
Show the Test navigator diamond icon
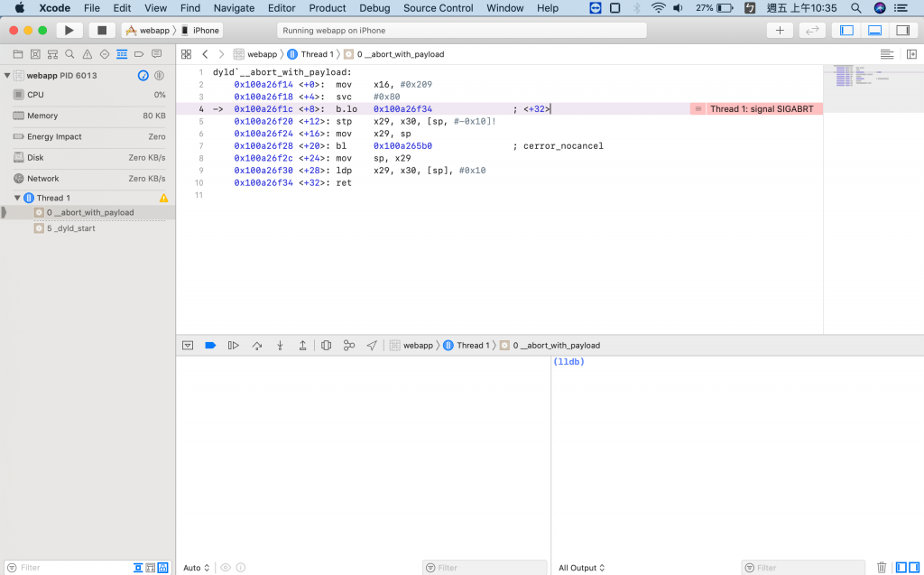[x=105, y=54]
